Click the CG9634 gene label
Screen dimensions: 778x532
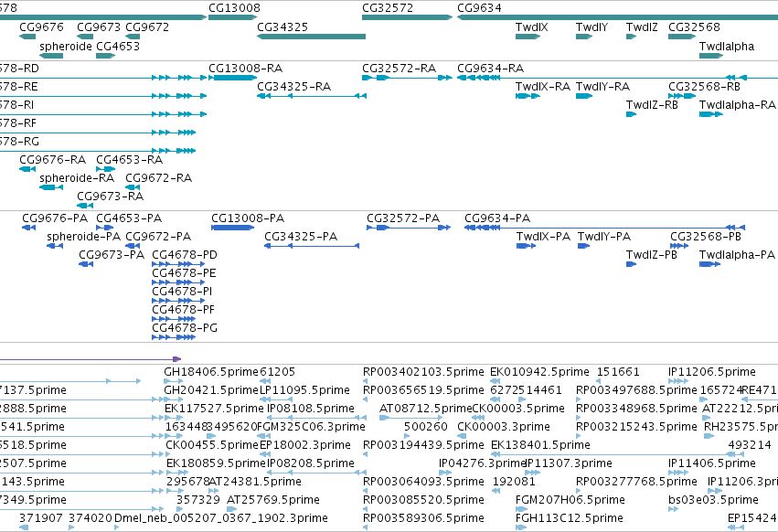(x=479, y=8)
